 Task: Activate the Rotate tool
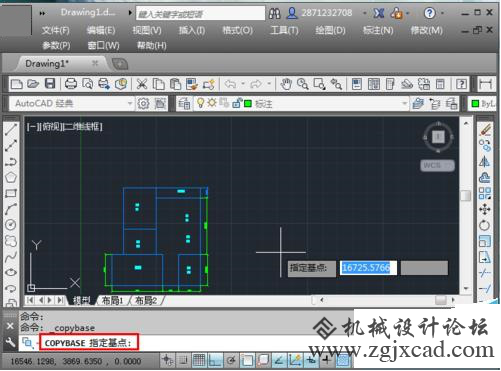[x=485, y=225]
